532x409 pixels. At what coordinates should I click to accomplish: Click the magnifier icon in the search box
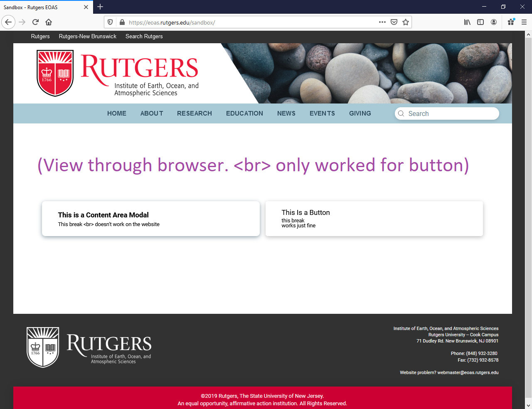(401, 113)
